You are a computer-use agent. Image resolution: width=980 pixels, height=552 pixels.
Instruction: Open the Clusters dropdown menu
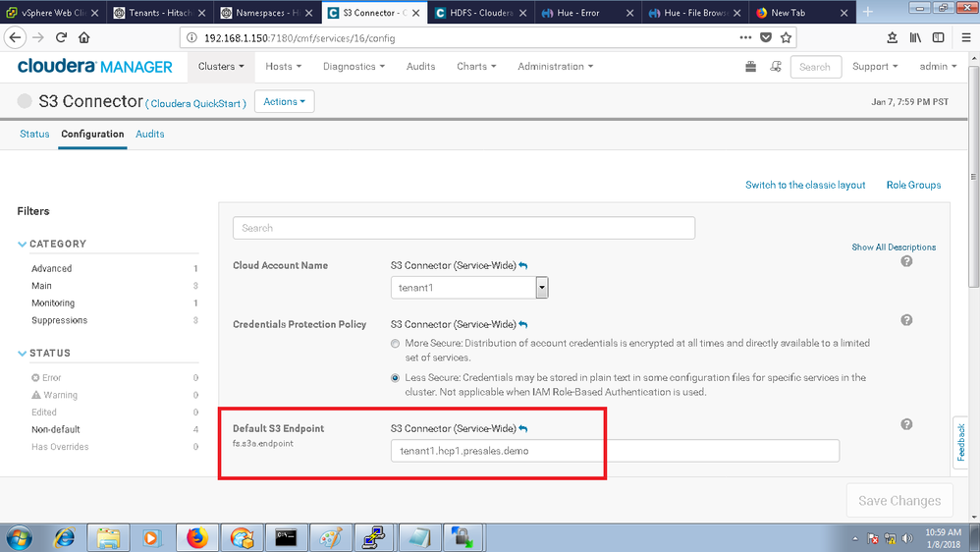(221, 66)
